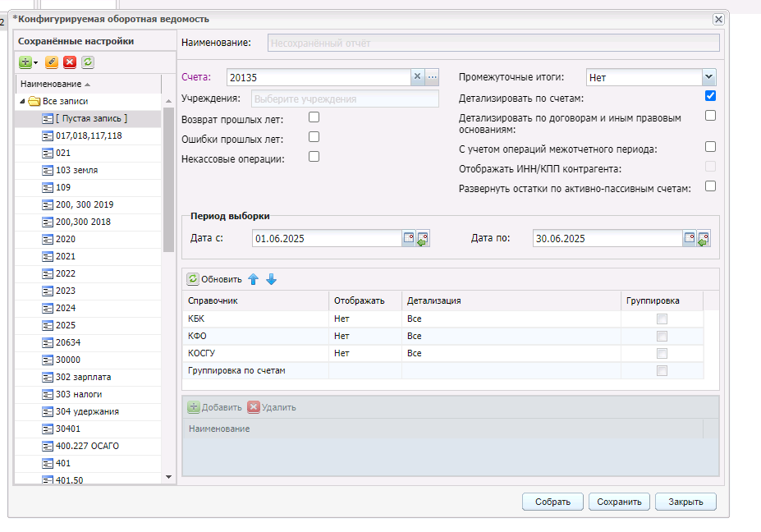
Task: Open dropdown arrow beside add setting icon
Action: [36, 62]
